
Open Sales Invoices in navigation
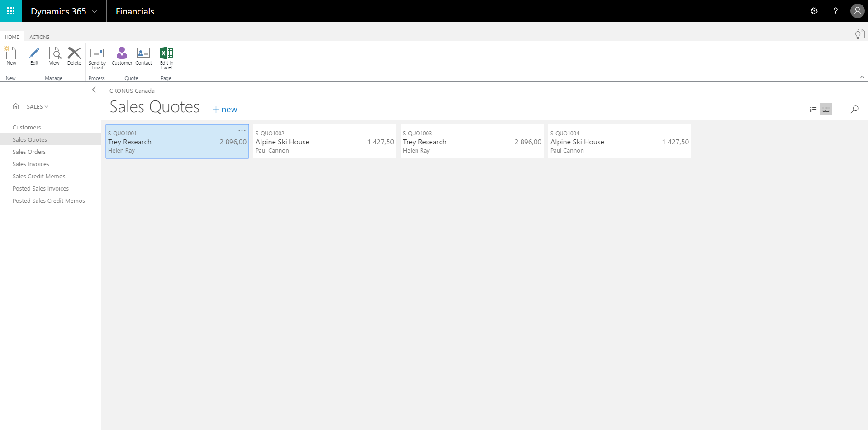31,164
